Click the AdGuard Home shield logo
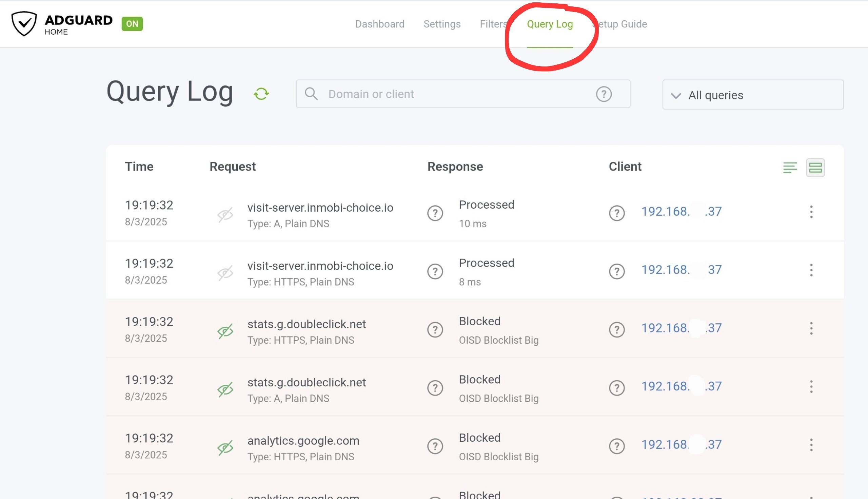Screen dimensions: 868x499 (x=24, y=23)
